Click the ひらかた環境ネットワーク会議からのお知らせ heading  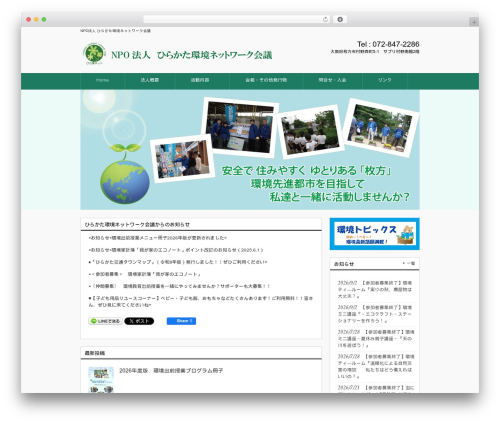pos(137,225)
